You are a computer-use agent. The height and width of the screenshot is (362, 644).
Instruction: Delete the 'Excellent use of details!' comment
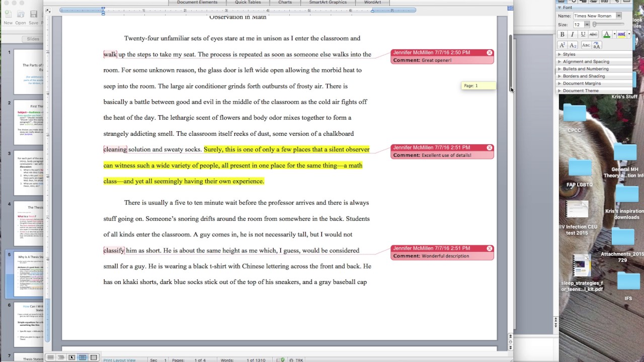tap(489, 147)
